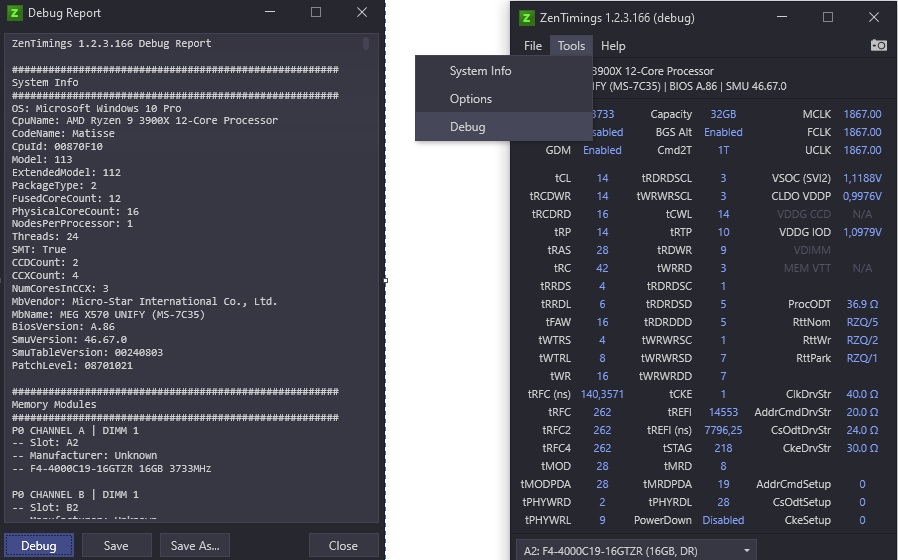The image size is (898, 560).
Task: Open the Help menu
Action: coord(613,46)
